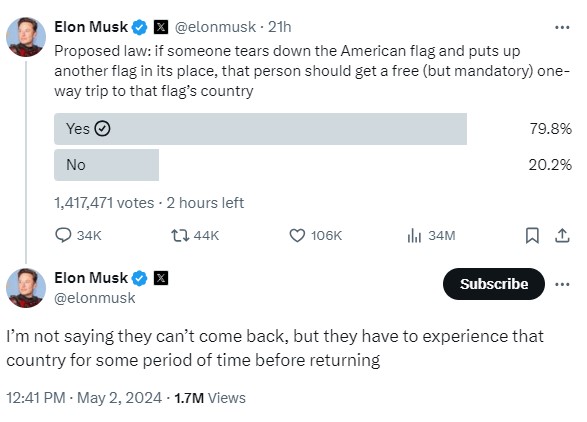Open Elon Musk avatar on reply tweet
The width and height of the screenshot is (587, 422).
26,288
